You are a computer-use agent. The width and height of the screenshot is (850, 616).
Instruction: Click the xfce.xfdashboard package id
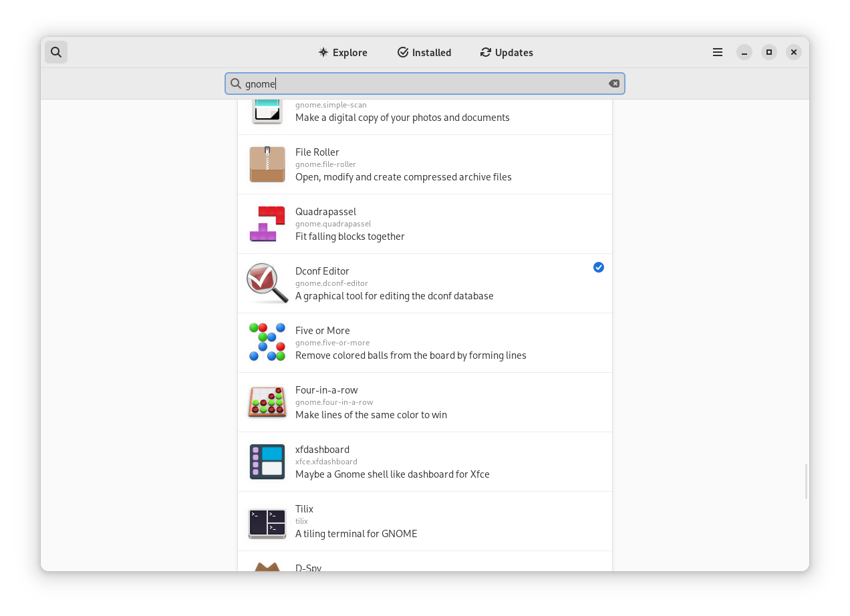tap(326, 462)
